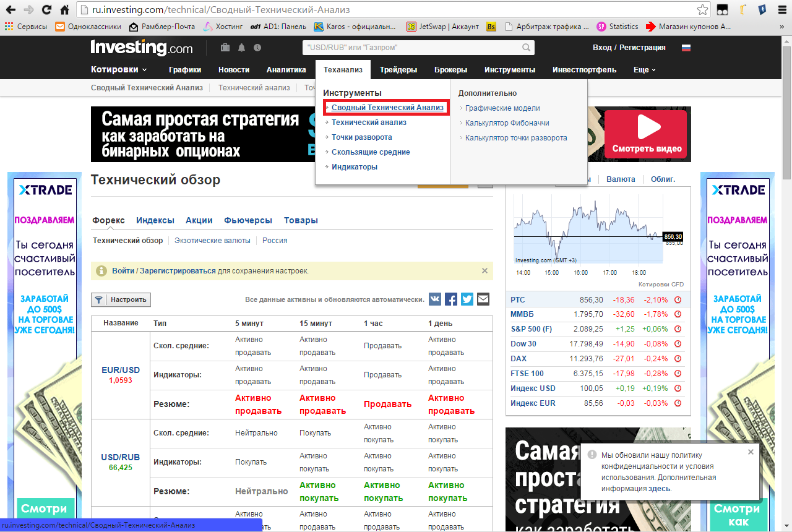Open the Россия sub-tab
This screenshot has height=532, width=792.
pos(275,241)
